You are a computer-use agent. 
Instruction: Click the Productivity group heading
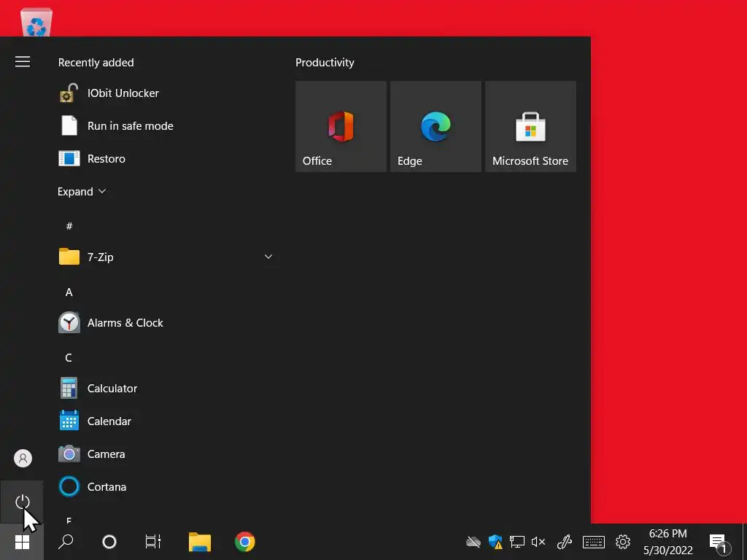325,63
